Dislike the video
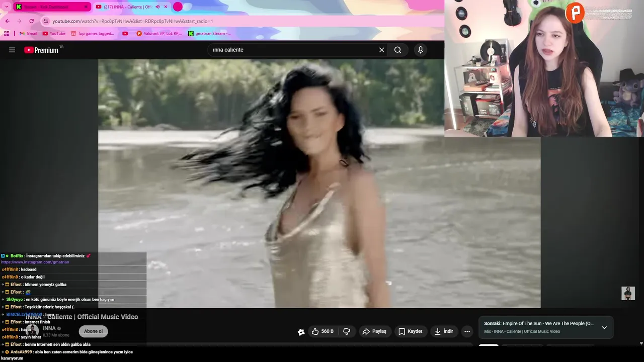Viewport: 644px width, 362px height. pos(347,331)
